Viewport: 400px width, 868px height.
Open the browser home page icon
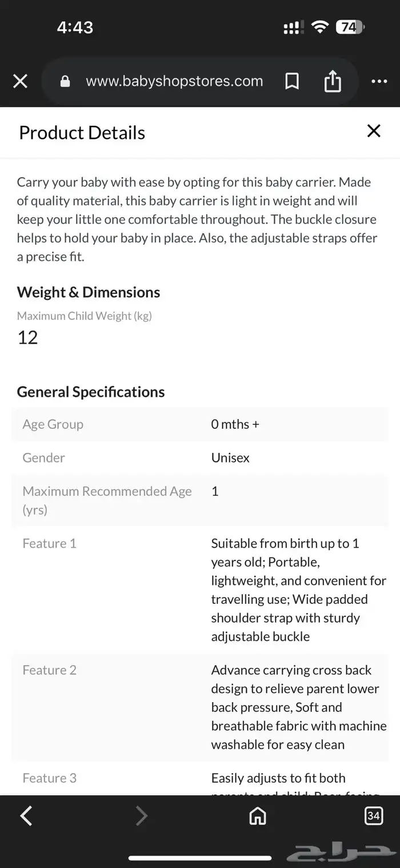tap(258, 816)
